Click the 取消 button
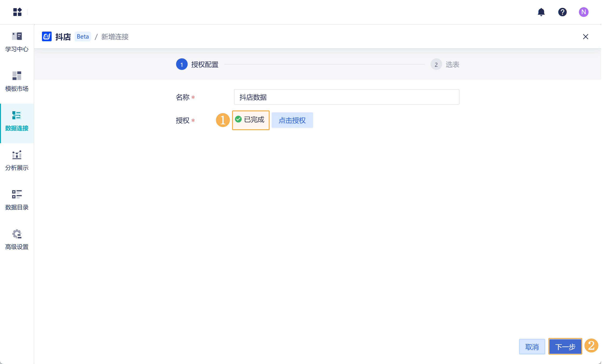 click(x=532, y=346)
